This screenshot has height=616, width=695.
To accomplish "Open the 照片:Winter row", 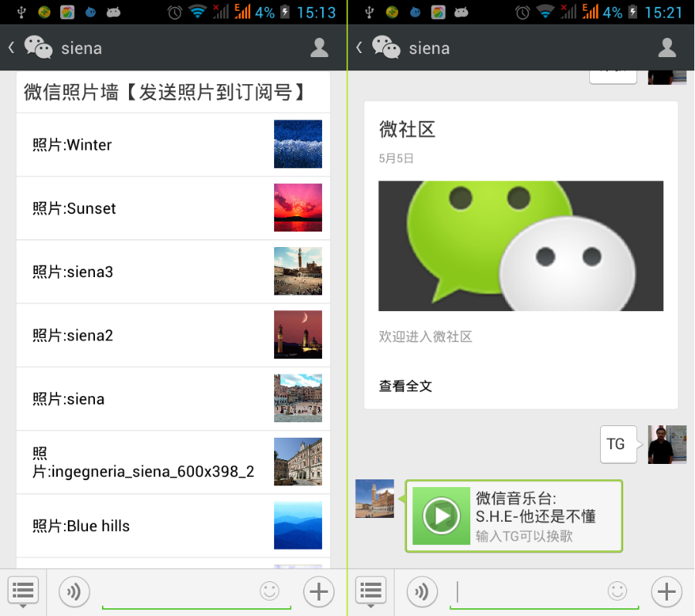I will click(173, 144).
